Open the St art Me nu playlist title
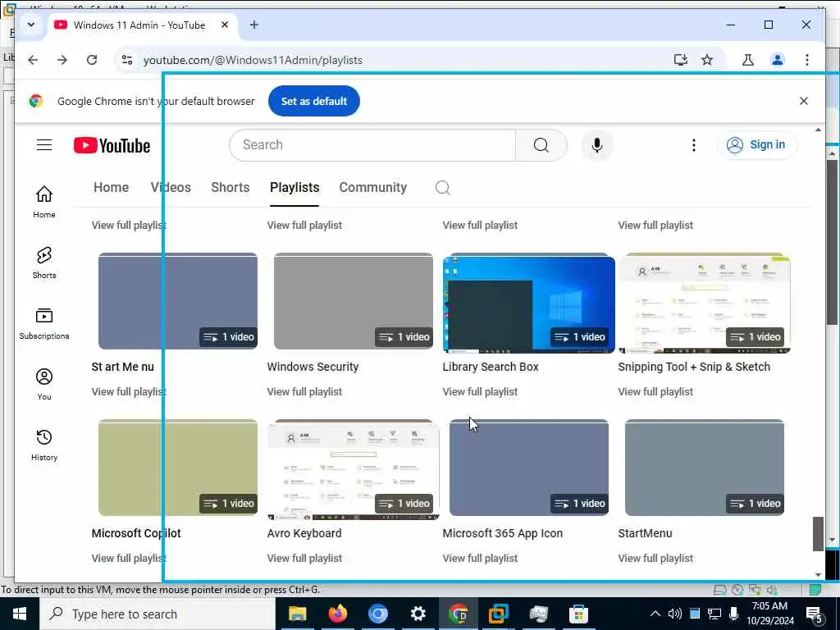 [x=123, y=367]
